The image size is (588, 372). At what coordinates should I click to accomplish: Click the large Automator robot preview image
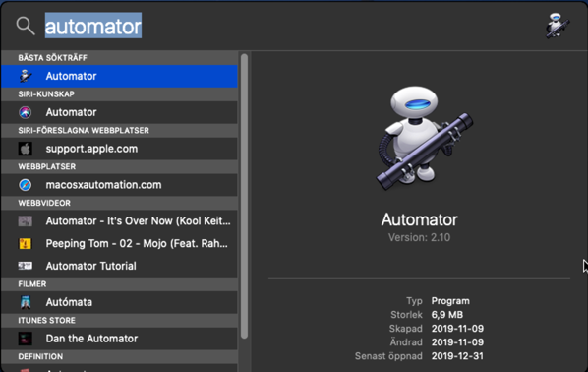coord(424,138)
